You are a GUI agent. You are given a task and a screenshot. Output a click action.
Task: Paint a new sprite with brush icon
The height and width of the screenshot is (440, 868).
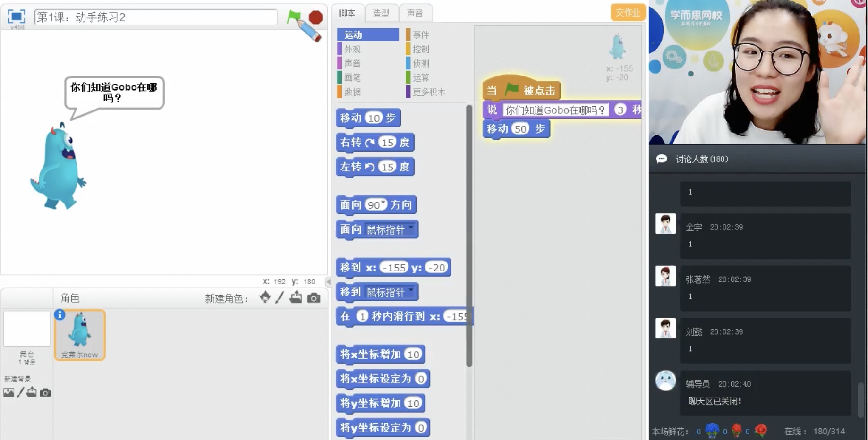point(280,297)
